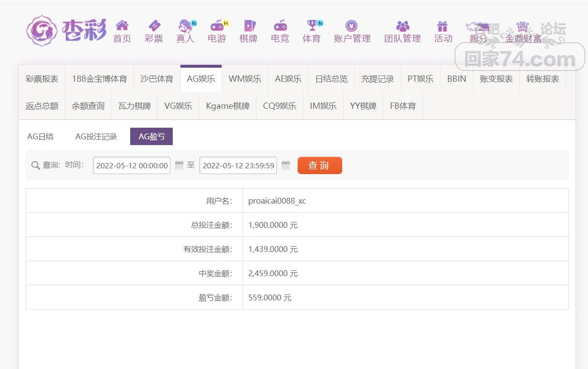Select the AG盈亏 sub-tab
Viewport: 588px width, 369px height.
[x=151, y=137]
